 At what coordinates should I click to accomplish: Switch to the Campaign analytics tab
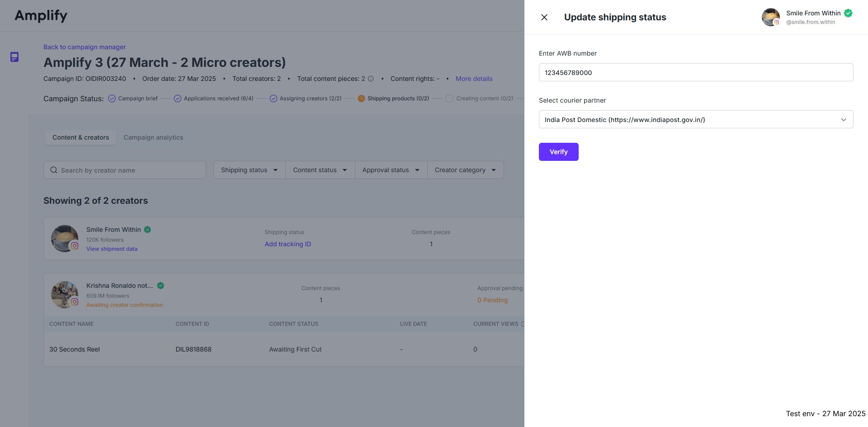153,137
